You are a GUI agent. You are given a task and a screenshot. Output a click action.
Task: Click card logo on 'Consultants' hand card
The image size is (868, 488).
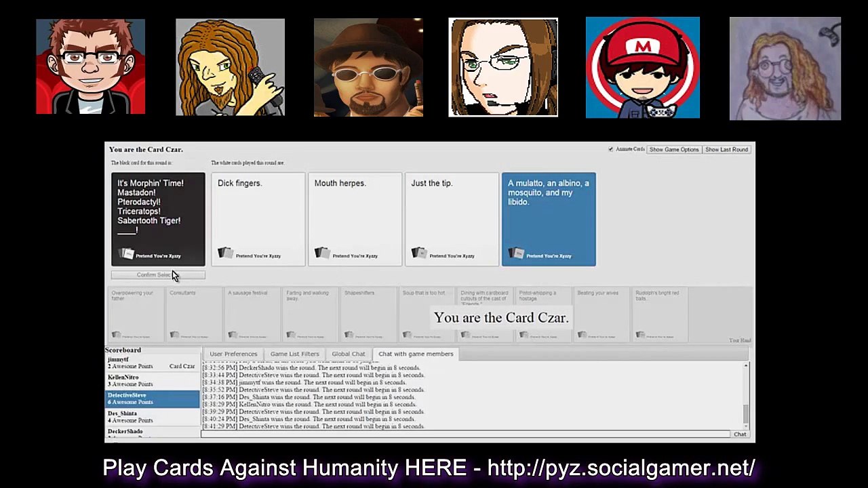pyautogui.click(x=174, y=335)
